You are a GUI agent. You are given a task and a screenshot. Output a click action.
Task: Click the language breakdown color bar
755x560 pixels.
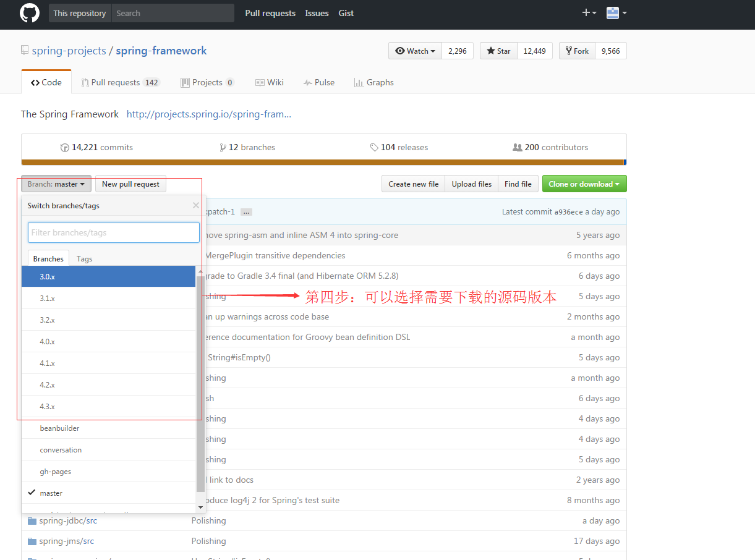323,163
